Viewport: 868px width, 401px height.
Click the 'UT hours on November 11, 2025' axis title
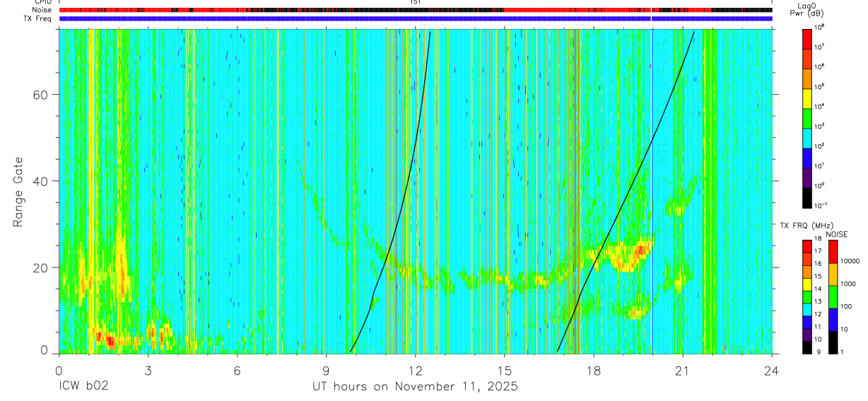pos(416,387)
